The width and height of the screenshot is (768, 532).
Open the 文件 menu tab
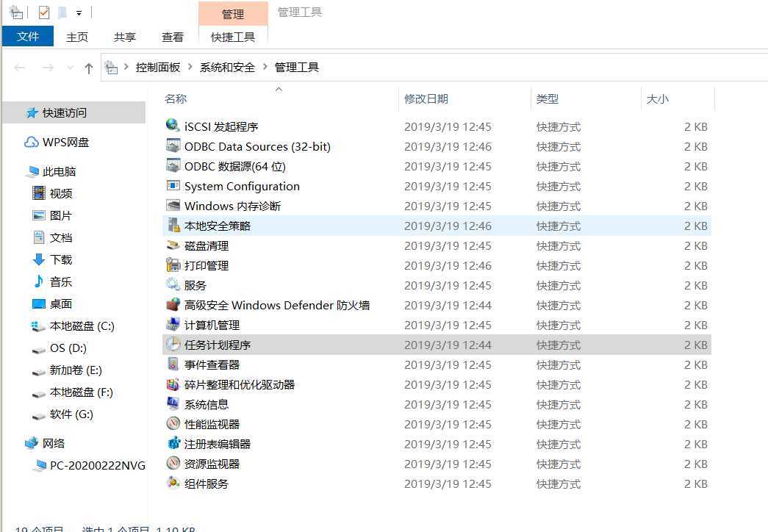pos(28,37)
